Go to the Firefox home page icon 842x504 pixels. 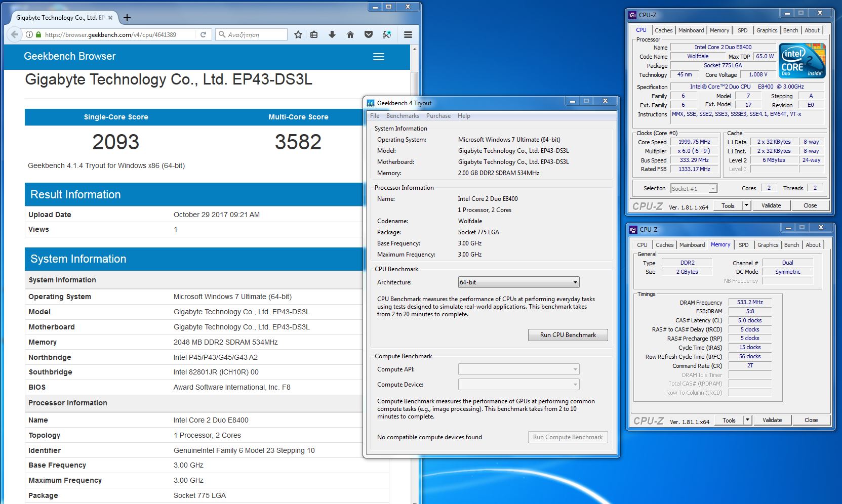(350, 34)
